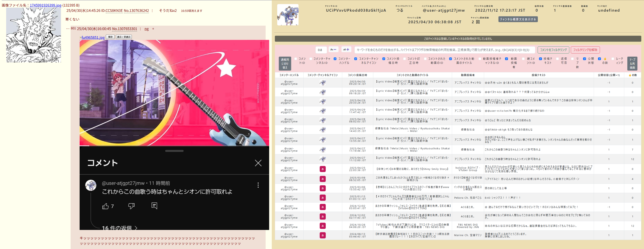Viewport: 644px width, 249px height.
Task: Click the decrease font size A− button
Action: tap(333, 50)
